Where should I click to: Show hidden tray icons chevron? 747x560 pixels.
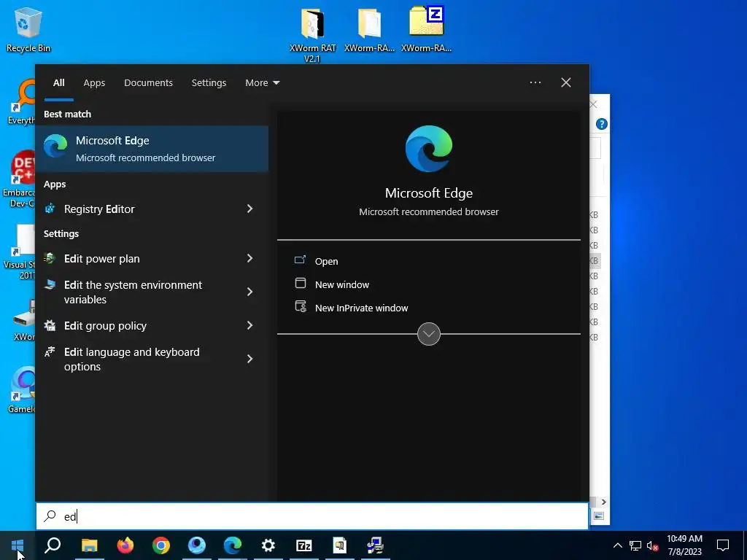tap(617, 545)
